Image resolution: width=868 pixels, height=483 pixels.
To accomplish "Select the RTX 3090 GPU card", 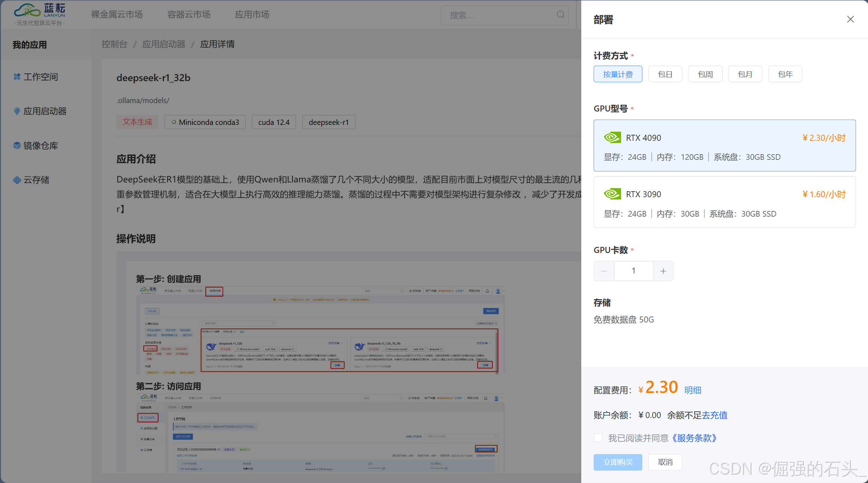I will pos(724,202).
